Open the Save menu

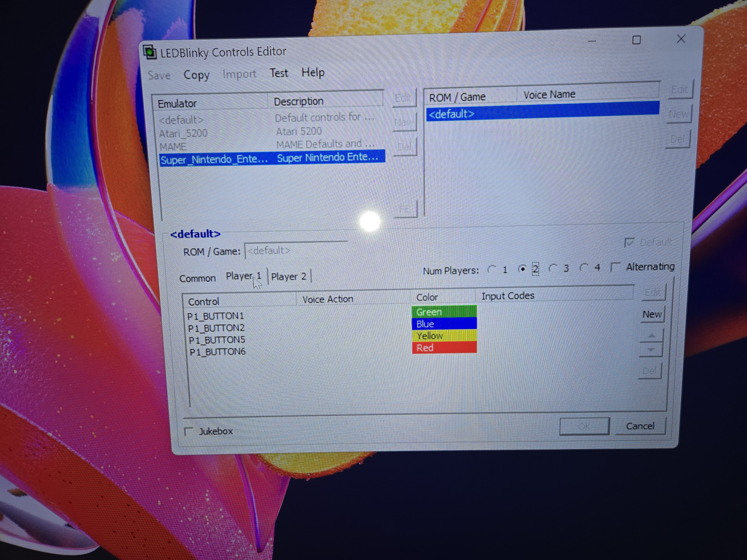[x=159, y=75]
